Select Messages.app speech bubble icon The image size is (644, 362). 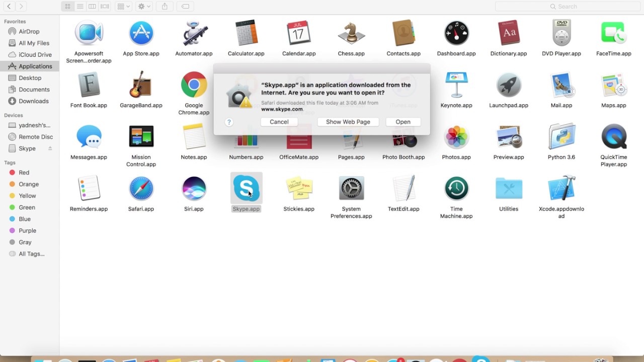89,137
